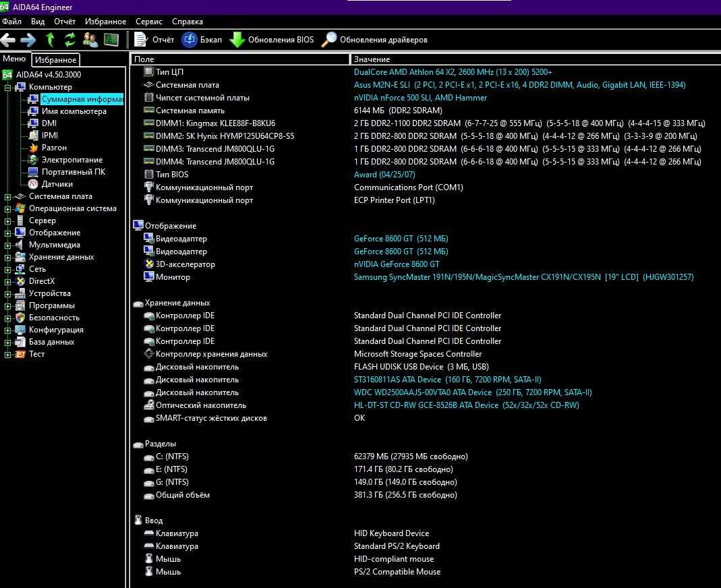Image resolution: width=721 pixels, height=588 pixels.
Task: Open the nVIDIA GeForce 8600 GT link
Action: pyautogui.click(x=397, y=264)
